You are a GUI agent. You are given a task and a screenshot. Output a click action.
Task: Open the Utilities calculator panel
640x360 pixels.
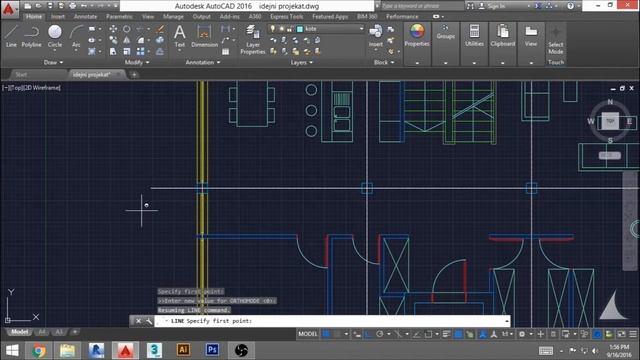pyautogui.click(x=474, y=35)
